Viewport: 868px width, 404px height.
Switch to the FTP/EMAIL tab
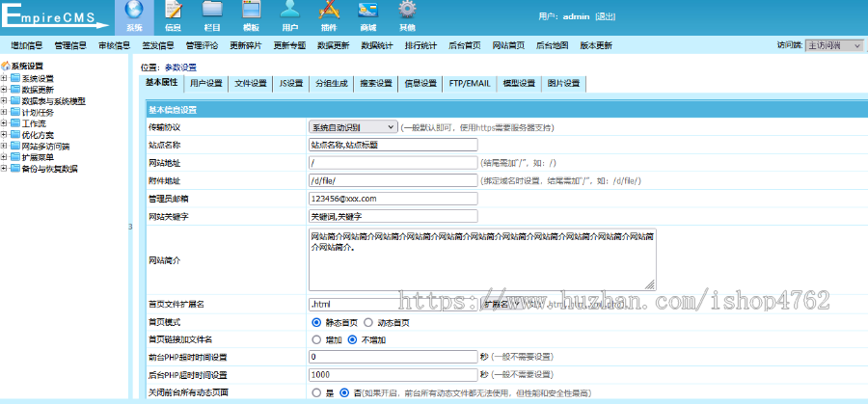470,84
